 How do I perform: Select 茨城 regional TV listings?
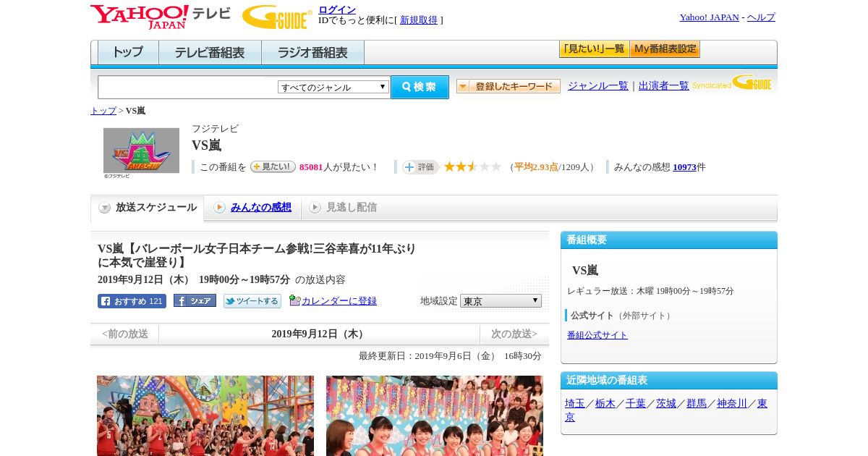(x=666, y=403)
